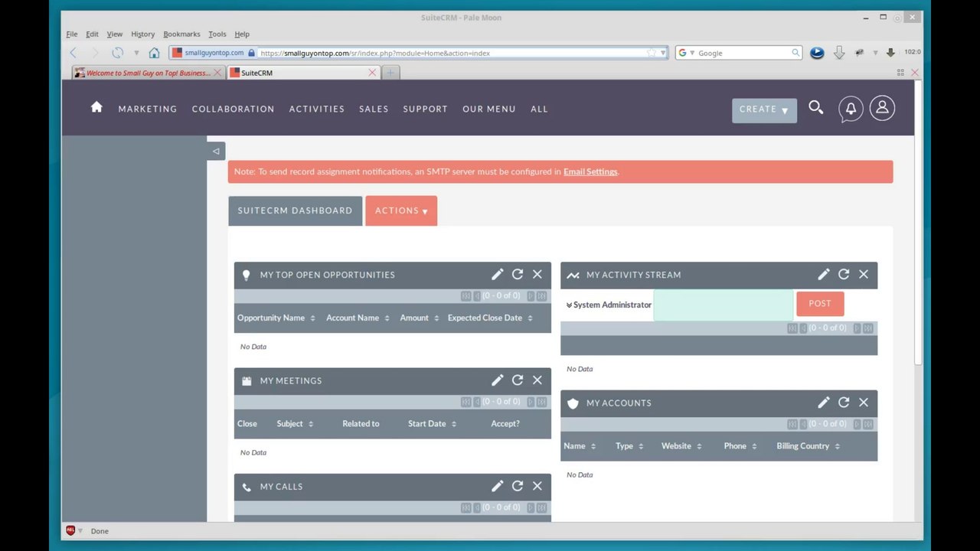Click the POST button
Screen dimensions: 980x551
coord(820,303)
